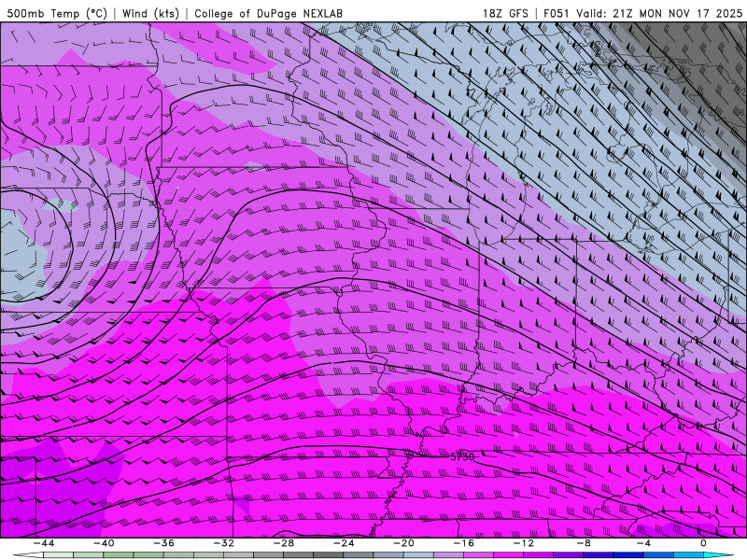
Task: Select the pale green swatch right of -44
Action: [59, 555]
